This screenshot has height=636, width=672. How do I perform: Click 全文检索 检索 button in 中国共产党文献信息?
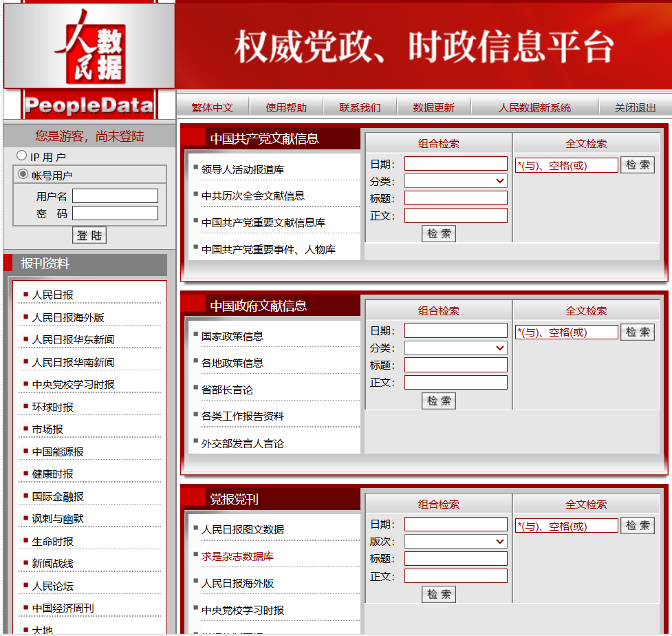point(638,165)
